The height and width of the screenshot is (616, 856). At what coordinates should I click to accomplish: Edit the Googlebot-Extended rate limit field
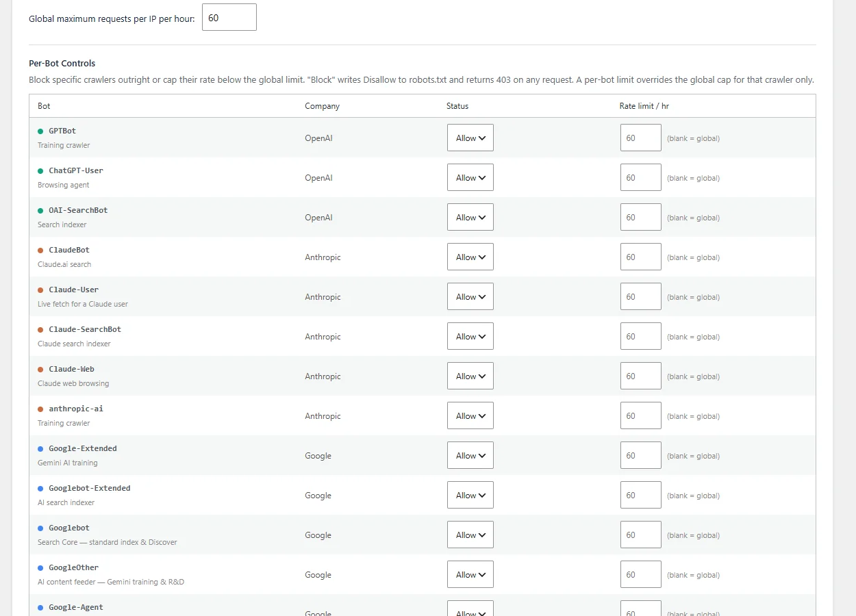coord(641,495)
